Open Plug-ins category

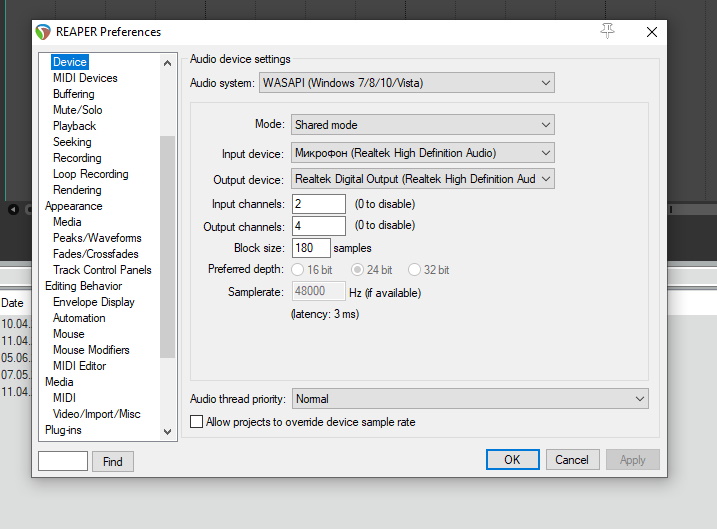click(63, 430)
